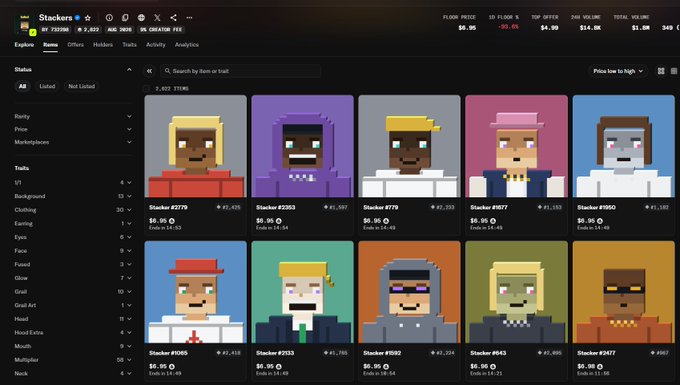Screen dimensions: 680x385
Task: Select the Listed status filter
Action: tap(47, 86)
